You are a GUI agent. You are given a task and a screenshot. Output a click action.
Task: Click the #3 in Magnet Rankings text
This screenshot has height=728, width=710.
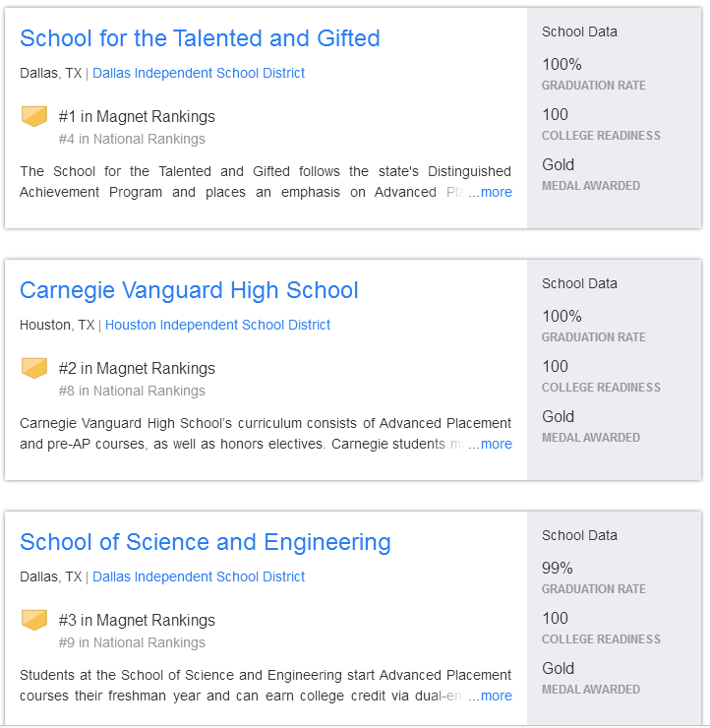tap(137, 621)
